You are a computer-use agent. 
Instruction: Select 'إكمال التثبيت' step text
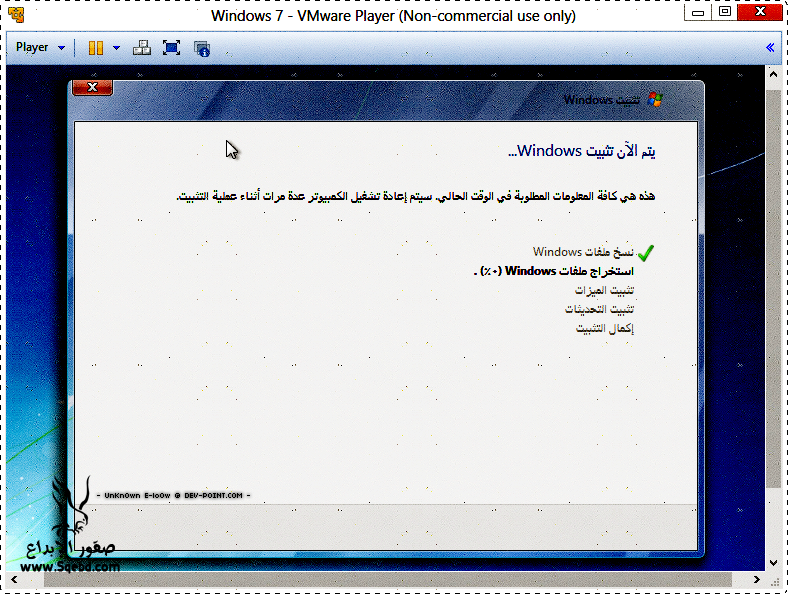coord(605,329)
